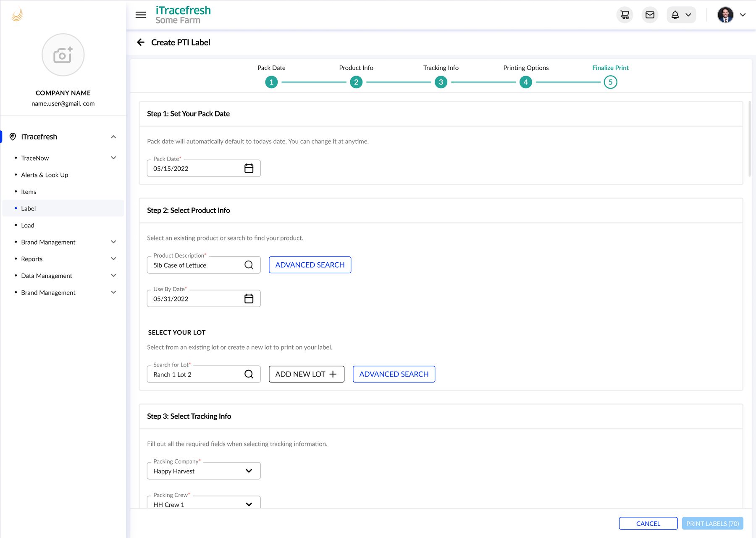
Task: Open the calendar icon in Use By Date
Action: coord(249,299)
